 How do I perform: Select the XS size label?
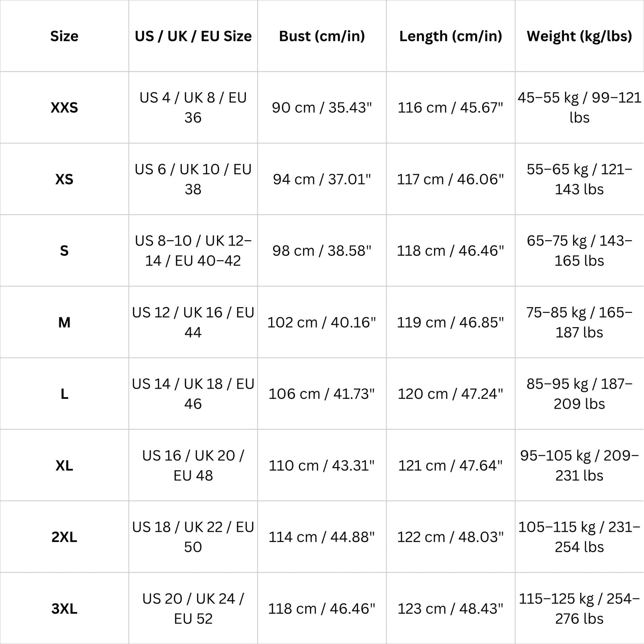pyautogui.click(x=64, y=179)
